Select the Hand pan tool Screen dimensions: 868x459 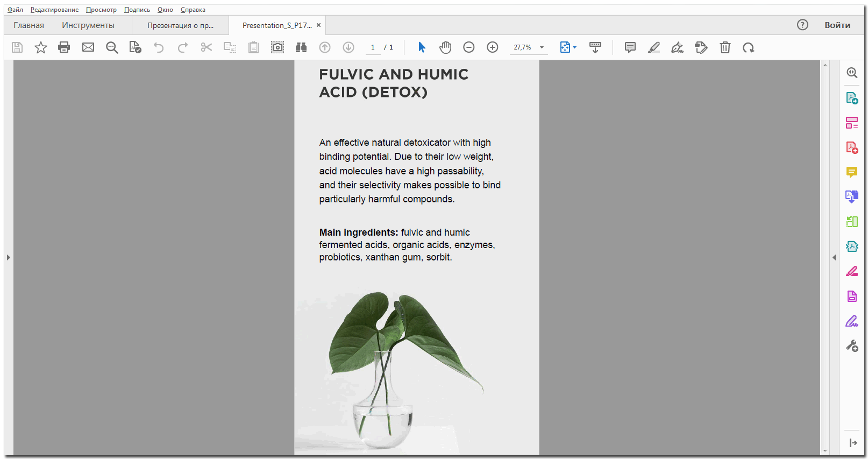445,47
